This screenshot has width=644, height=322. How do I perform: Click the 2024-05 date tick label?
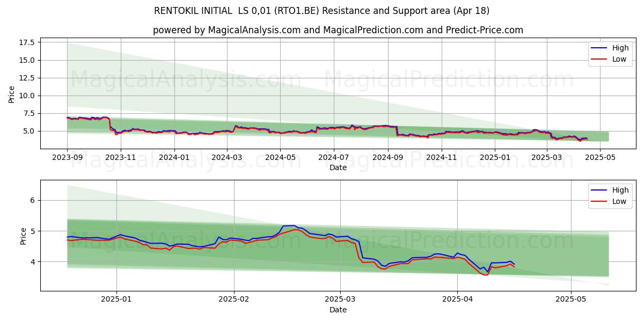(280, 157)
